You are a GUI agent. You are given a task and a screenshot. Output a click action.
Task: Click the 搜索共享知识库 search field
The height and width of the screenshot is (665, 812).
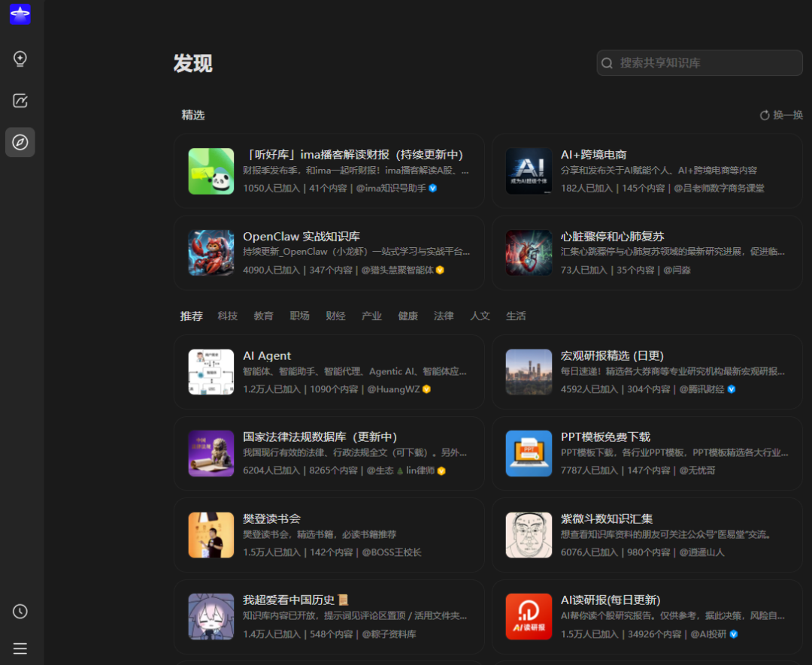pos(699,62)
